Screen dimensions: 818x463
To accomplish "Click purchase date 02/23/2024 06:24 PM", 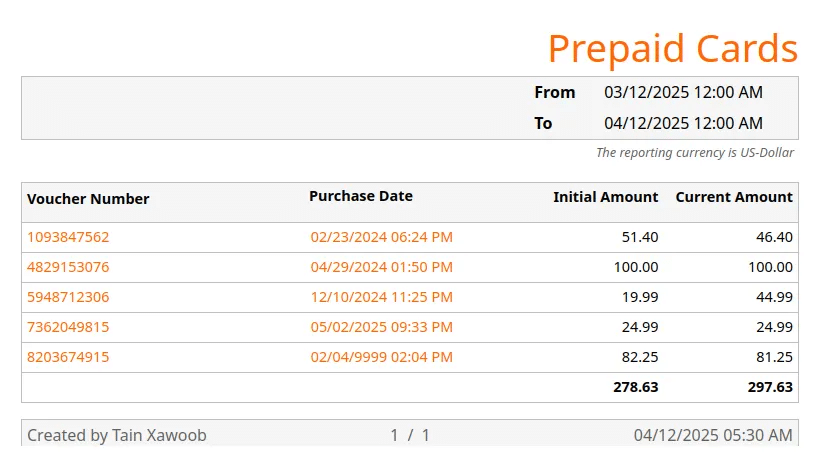I will pos(381,237).
